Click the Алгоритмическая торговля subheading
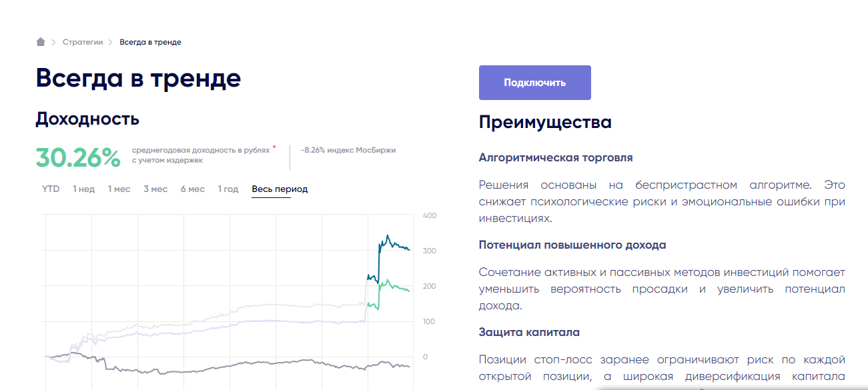This screenshot has height=390, width=868. tap(556, 158)
